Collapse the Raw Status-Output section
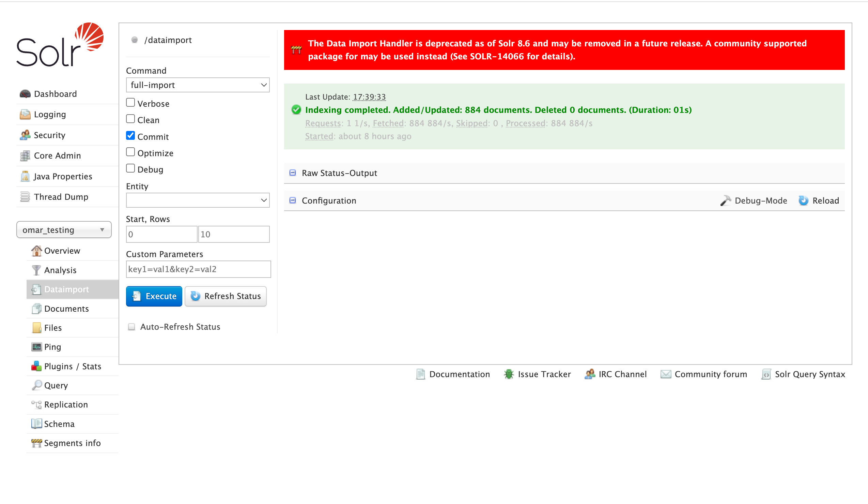The image size is (868, 504). tap(292, 173)
